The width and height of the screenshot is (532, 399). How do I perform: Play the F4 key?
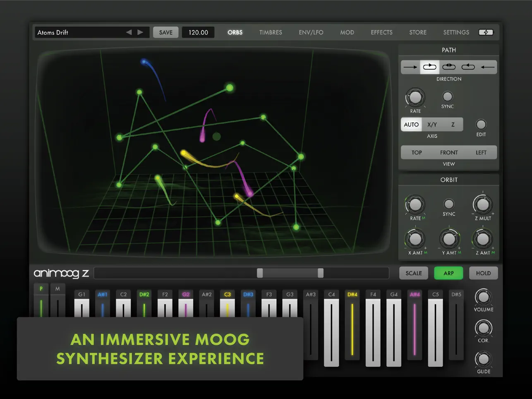pyautogui.click(x=373, y=328)
